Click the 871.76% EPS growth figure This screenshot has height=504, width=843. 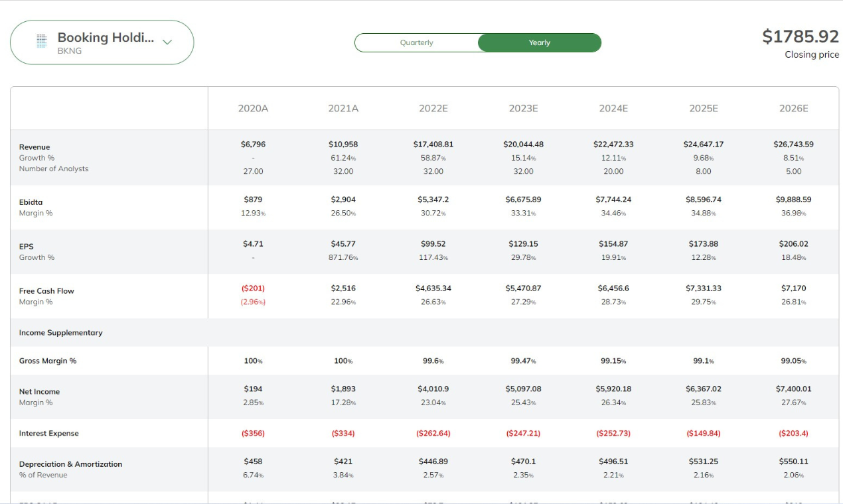pos(343,257)
